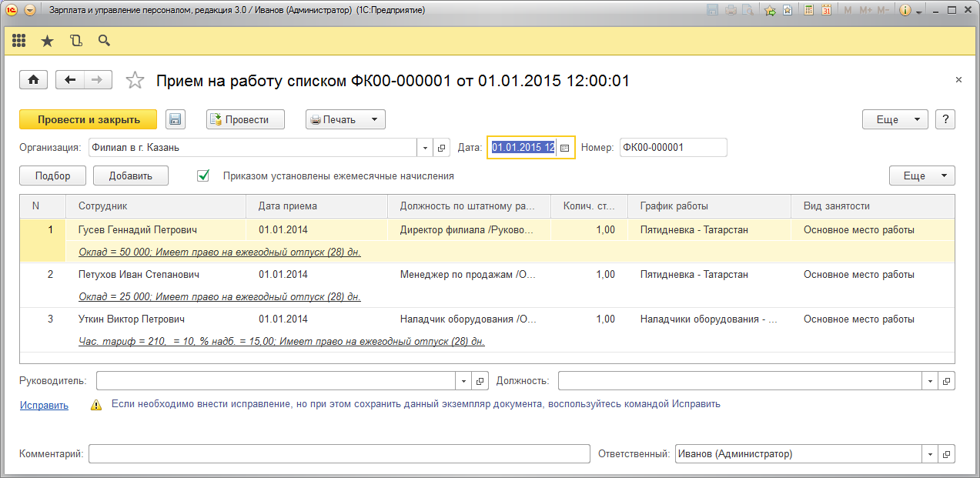Click M memory button in title bar
Image resolution: width=980 pixels, height=478 pixels.
[848, 11]
